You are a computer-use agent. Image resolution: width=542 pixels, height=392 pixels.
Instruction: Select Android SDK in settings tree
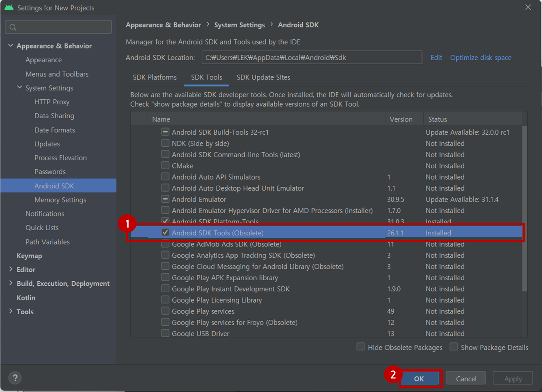tap(58, 185)
